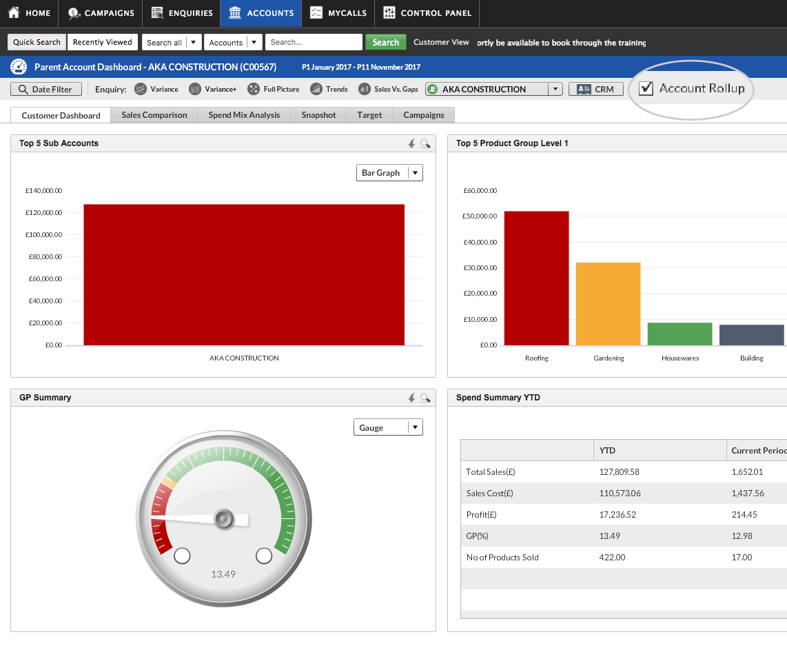Click the GP(%) YTD value 13.49 in table
Viewport: 787px width, 672px height.
point(609,536)
